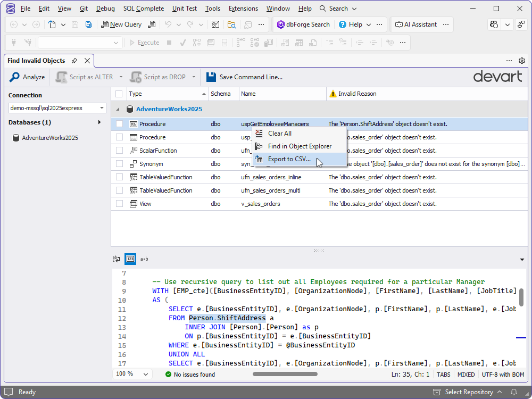Screen dimensions: 532x399
Task: Check the uspGetEmployeeManagers procedure row checkbox
Action: (x=119, y=124)
